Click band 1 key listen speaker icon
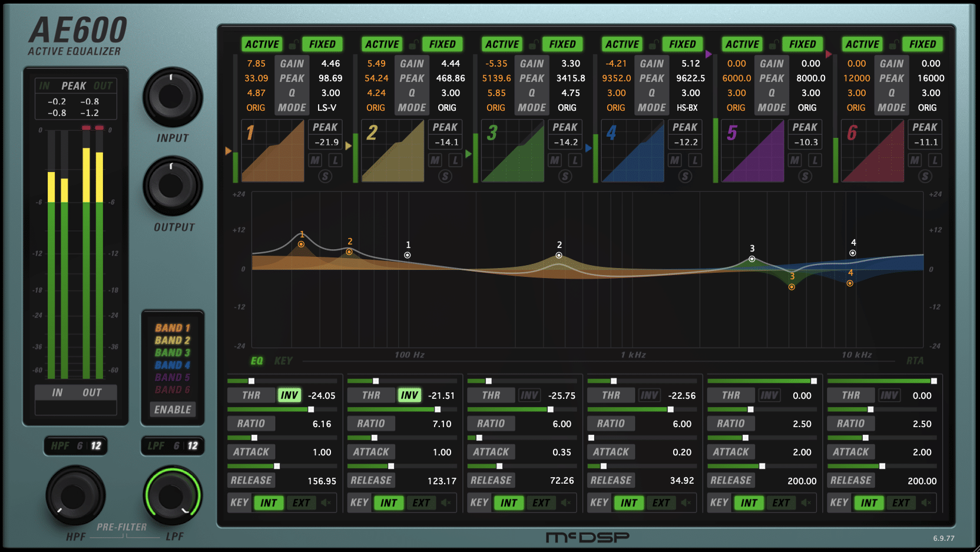Image resolution: width=980 pixels, height=552 pixels. (326, 503)
